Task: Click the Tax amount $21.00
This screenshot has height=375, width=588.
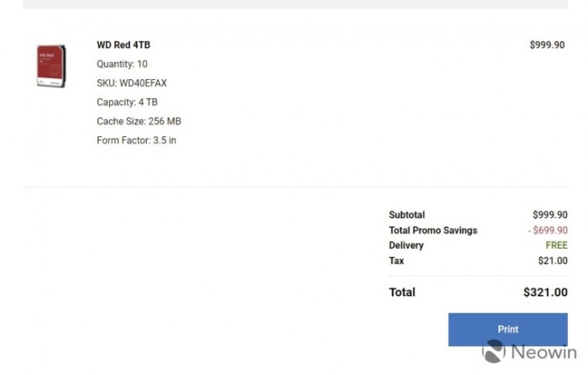Action: coord(553,261)
